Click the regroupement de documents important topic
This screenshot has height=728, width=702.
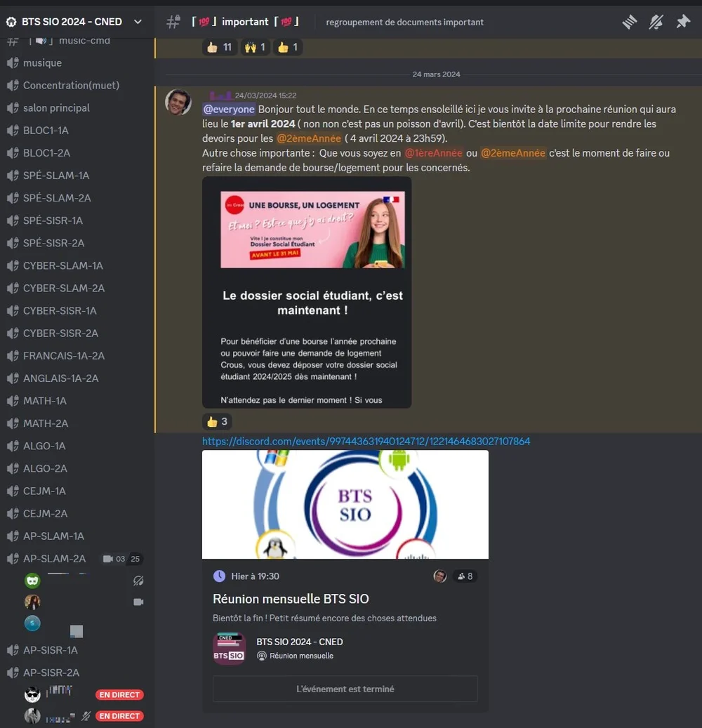click(x=404, y=22)
